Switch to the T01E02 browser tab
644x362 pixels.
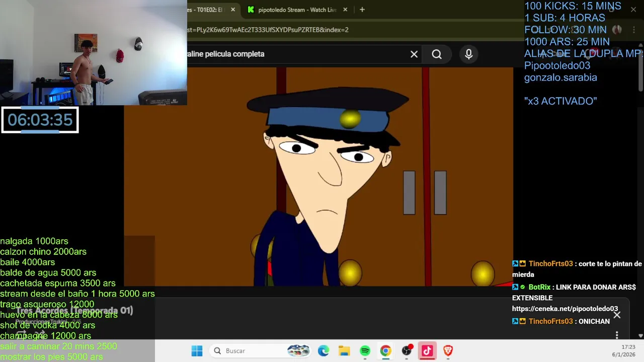205,10
